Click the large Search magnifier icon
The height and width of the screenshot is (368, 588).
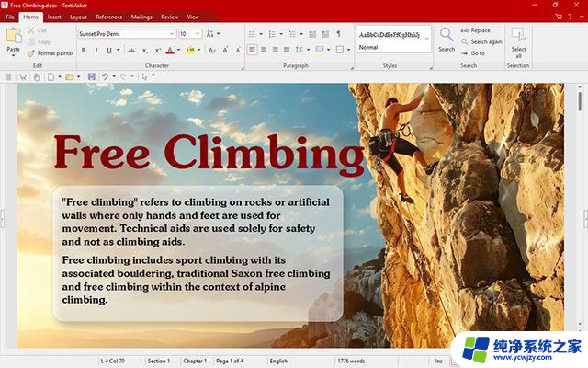coord(447,35)
